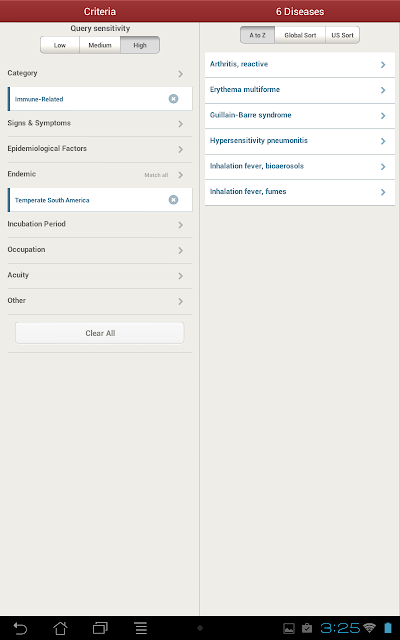Open Hypersensitivity pneumonitis entry chevron
This screenshot has width=400, height=640.
pyautogui.click(x=383, y=141)
